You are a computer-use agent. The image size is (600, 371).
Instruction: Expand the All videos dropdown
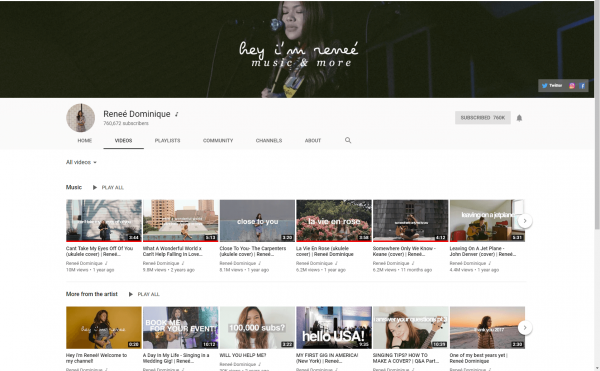point(81,162)
